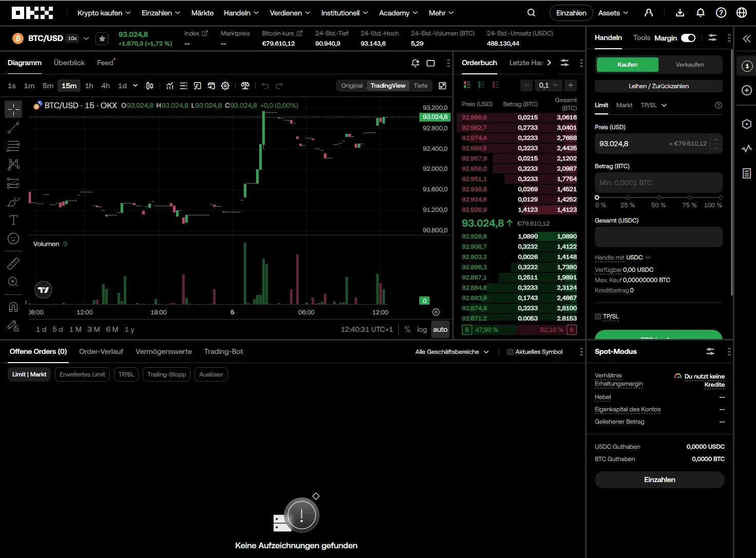This screenshot has width=756, height=558.
Task: Click the Verkaufen button
Action: pos(689,65)
